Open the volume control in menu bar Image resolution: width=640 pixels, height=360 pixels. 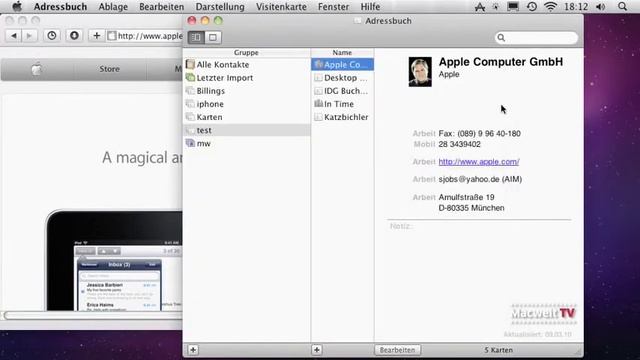pos(600,7)
